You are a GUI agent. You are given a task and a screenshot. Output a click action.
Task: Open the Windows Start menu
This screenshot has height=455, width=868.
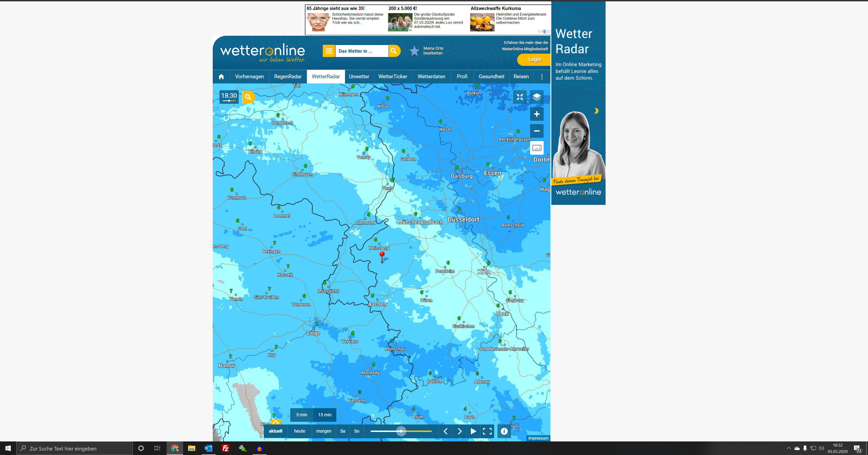(x=8, y=448)
